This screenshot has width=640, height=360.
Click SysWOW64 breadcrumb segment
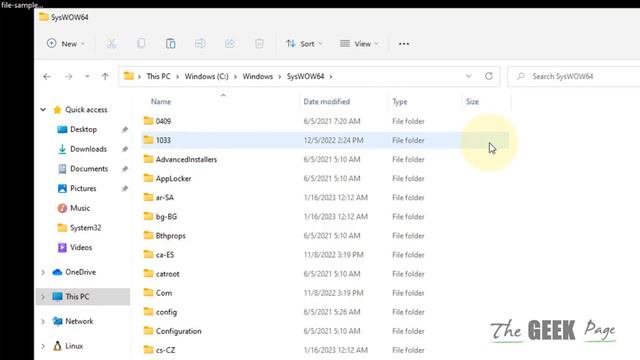[x=305, y=76]
